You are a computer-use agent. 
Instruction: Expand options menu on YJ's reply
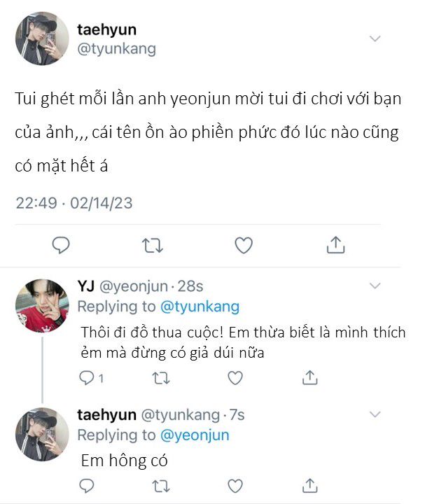(375, 286)
